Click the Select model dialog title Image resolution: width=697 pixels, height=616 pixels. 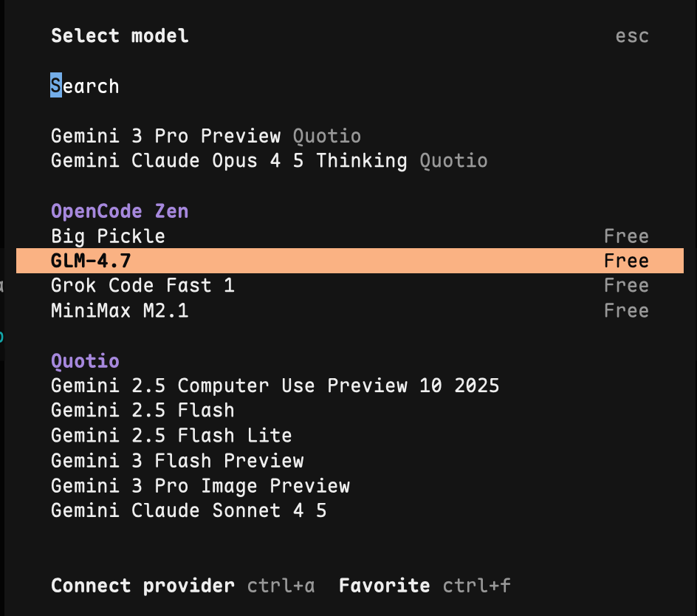120,35
